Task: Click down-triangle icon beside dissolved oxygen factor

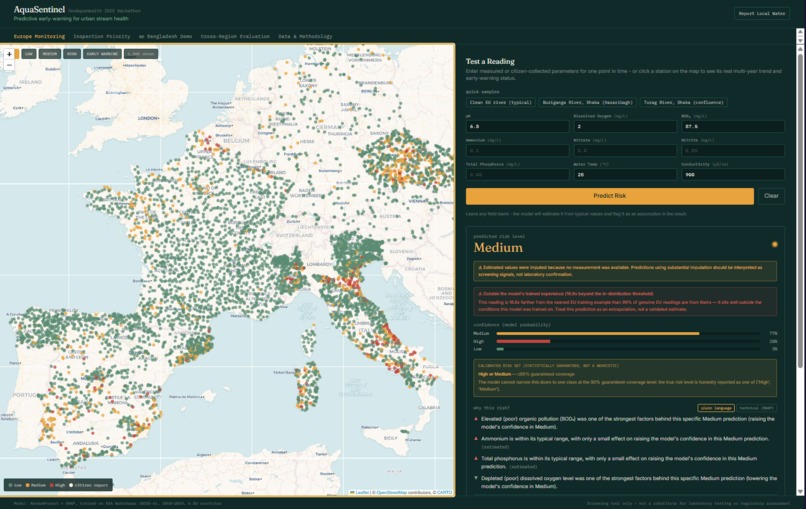Action: tap(476, 478)
